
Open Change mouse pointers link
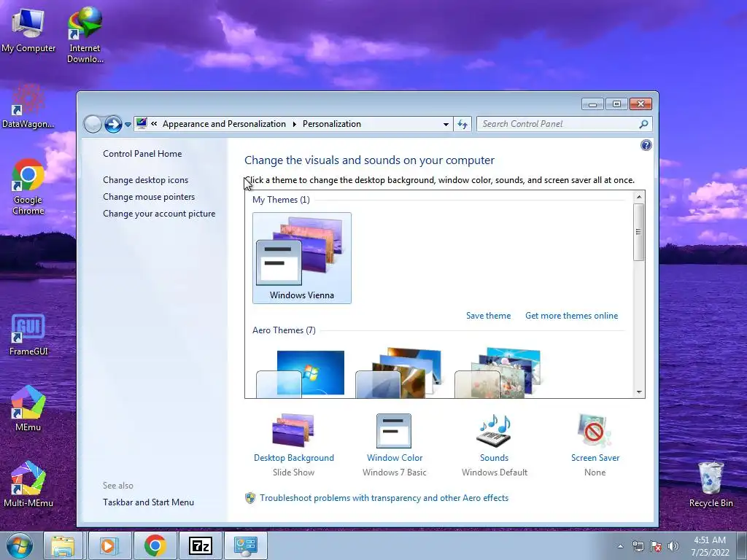(149, 197)
